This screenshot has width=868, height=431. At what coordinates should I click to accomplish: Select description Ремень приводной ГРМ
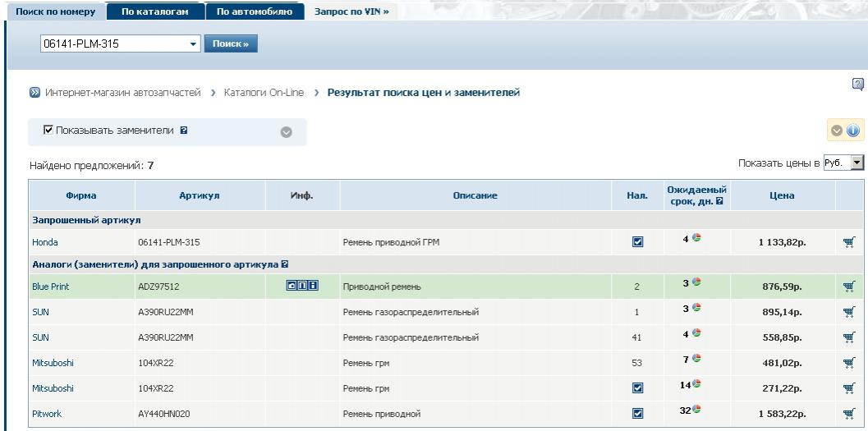(x=391, y=242)
